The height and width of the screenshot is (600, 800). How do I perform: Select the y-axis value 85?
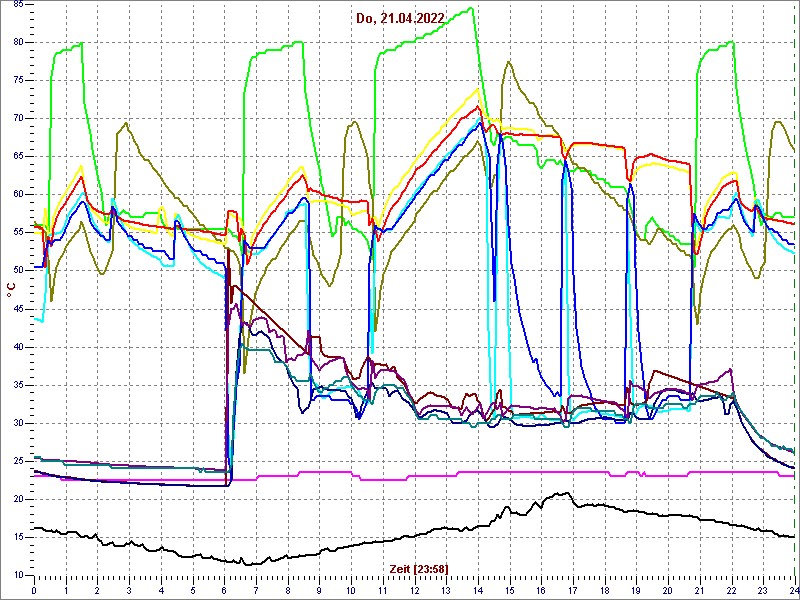click(x=17, y=5)
